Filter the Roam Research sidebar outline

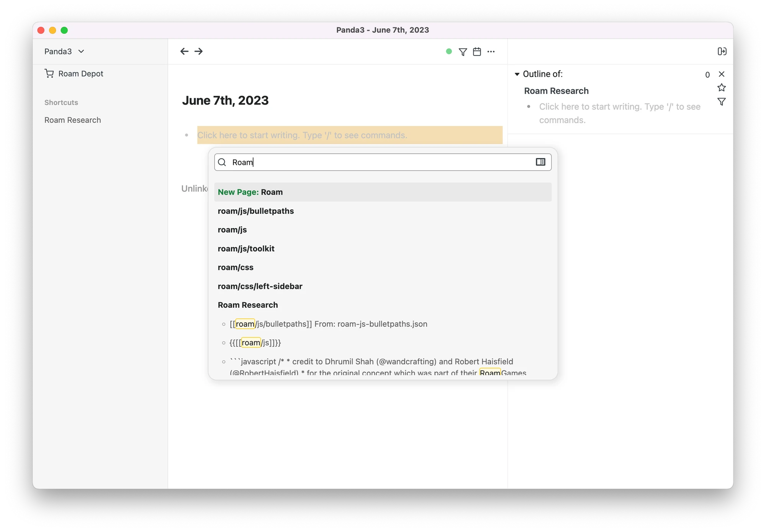pyautogui.click(x=722, y=102)
